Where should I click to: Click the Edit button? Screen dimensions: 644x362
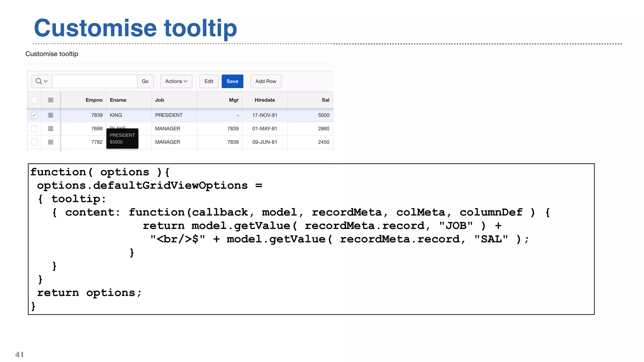tap(209, 81)
